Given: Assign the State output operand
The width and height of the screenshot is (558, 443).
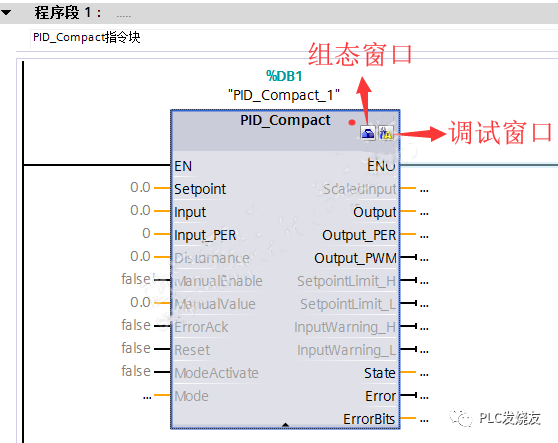Looking at the screenshot, I should click(x=424, y=375).
